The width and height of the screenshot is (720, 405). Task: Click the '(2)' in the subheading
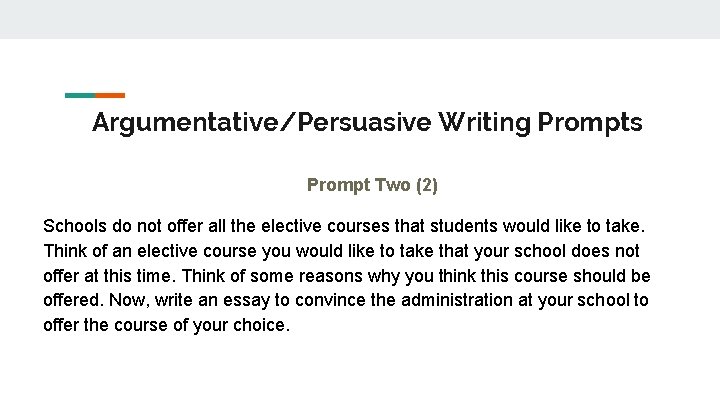[426, 185]
